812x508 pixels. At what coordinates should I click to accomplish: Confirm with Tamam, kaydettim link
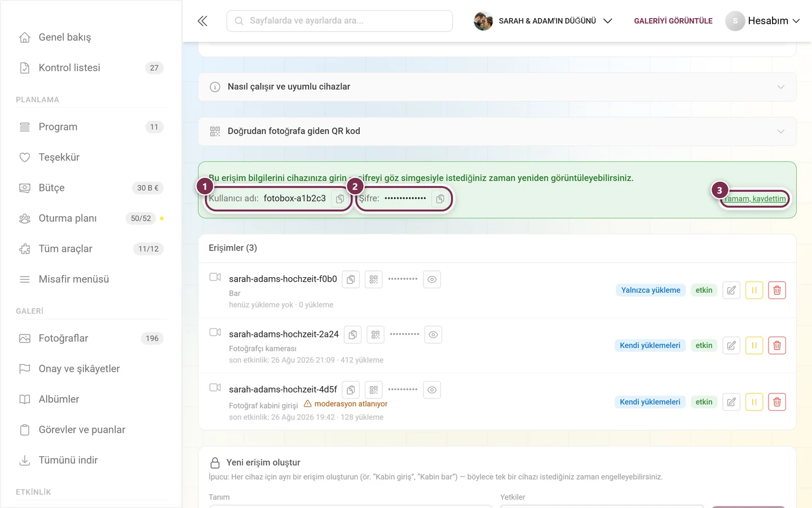(x=755, y=199)
